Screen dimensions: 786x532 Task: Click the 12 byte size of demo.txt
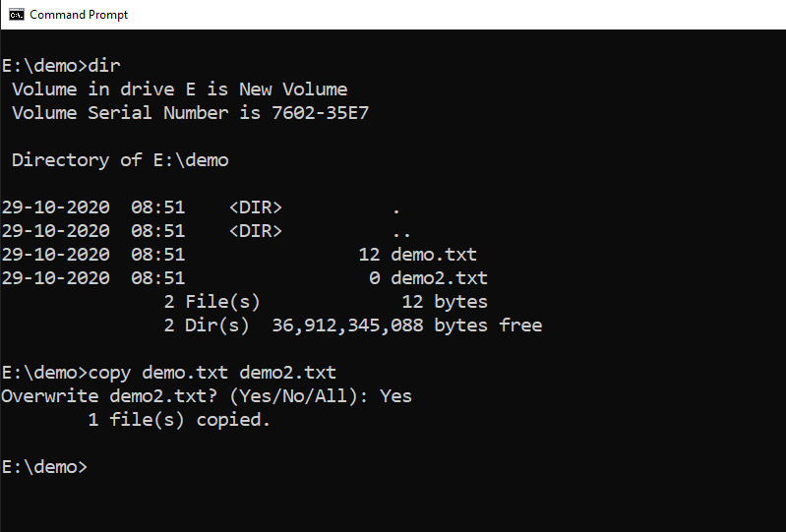tap(370, 255)
